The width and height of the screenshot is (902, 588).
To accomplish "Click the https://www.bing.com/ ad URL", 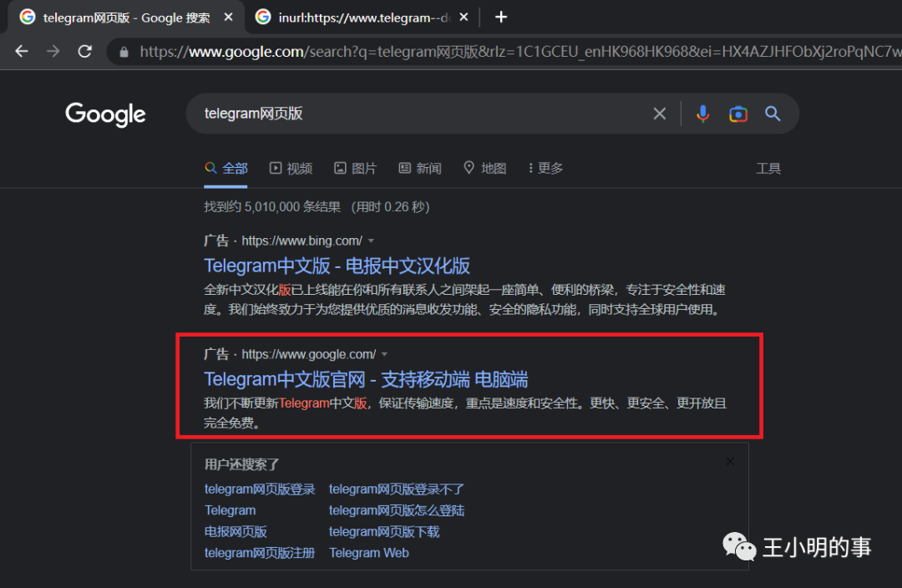I will (302, 241).
